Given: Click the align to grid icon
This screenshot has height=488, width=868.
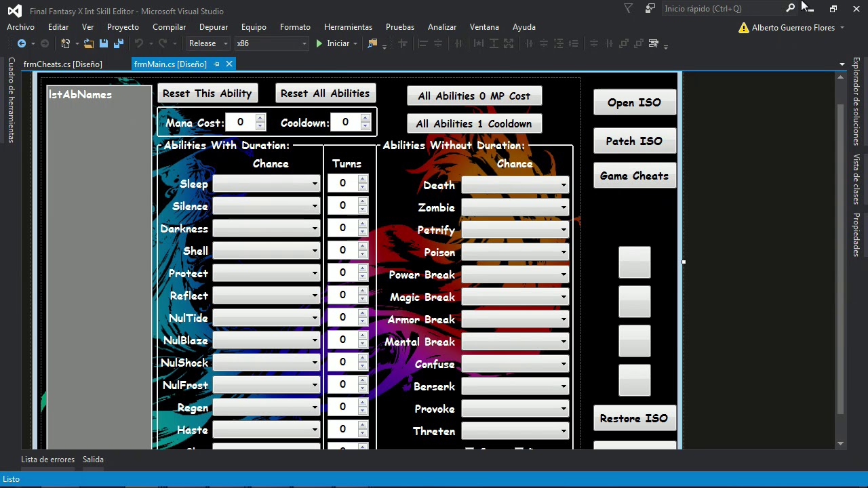Looking at the screenshot, I should (403, 43).
